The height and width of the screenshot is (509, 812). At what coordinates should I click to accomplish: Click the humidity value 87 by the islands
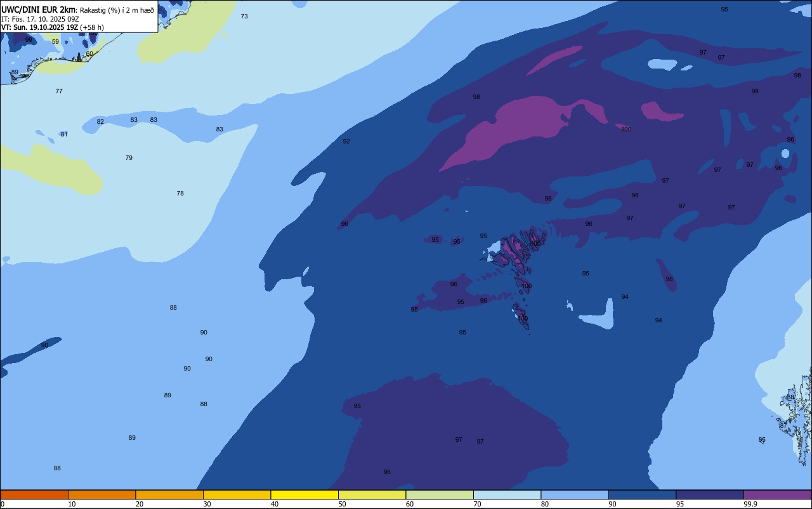click(783, 425)
